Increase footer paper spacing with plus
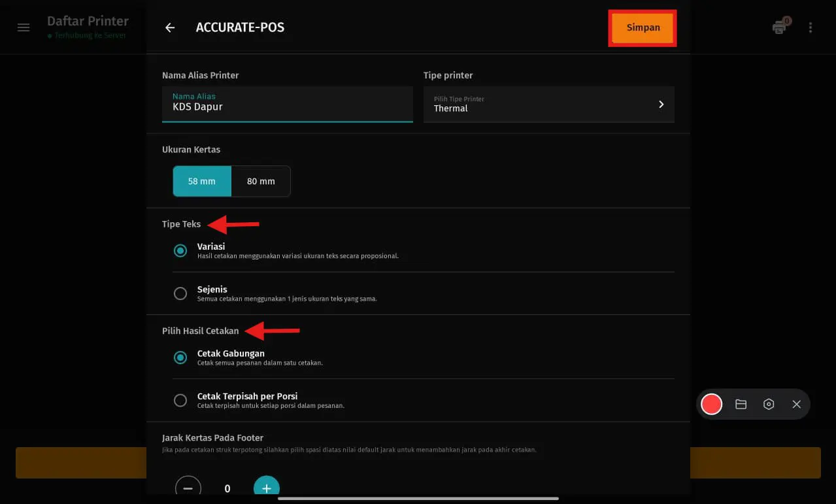Image resolution: width=836 pixels, height=504 pixels. pyautogui.click(x=267, y=488)
